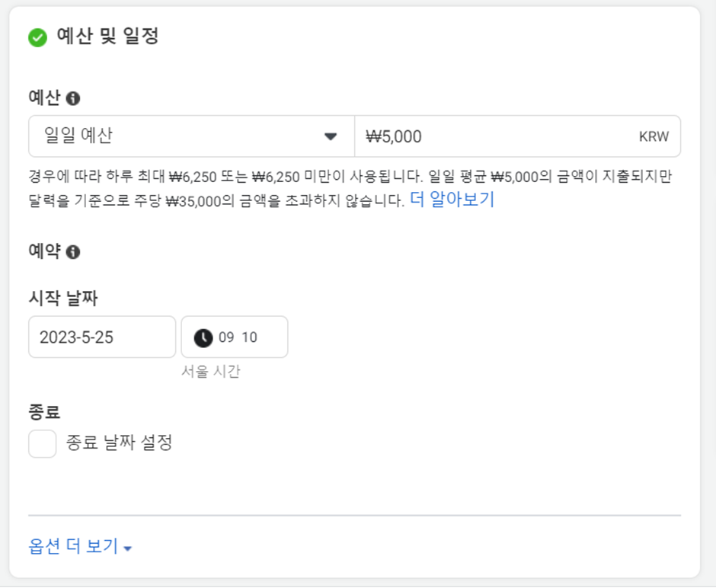Click the info icon next to 예산
716x588 pixels.
pyautogui.click(x=73, y=98)
